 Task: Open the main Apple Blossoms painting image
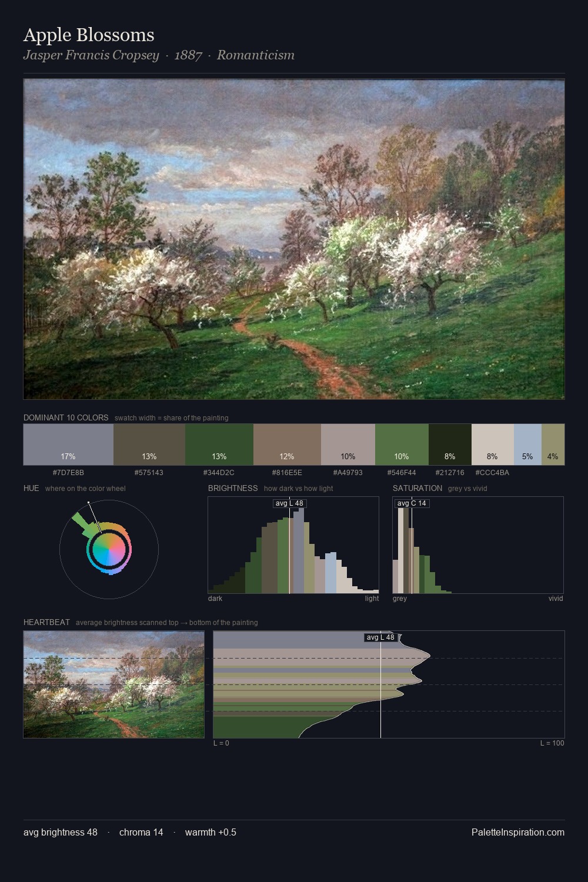pos(294,239)
